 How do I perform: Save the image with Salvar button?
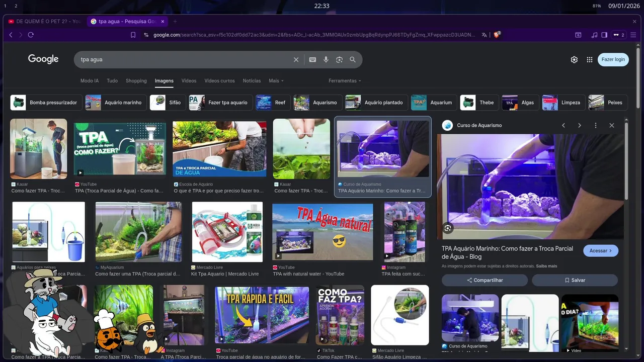coord(575,280)
